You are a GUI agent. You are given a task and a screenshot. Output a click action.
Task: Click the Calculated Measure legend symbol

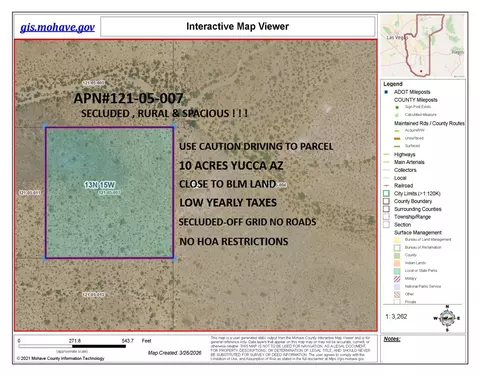tap(397, 115)
